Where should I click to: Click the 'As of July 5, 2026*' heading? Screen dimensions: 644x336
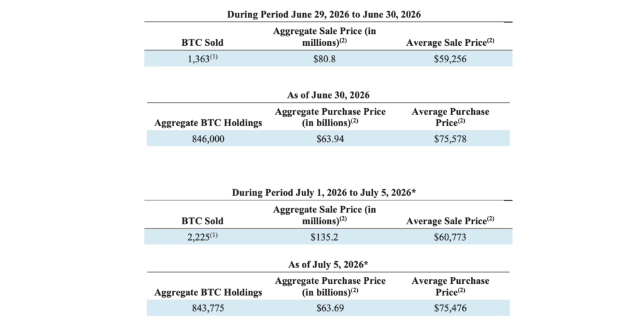tap(328, 264)
